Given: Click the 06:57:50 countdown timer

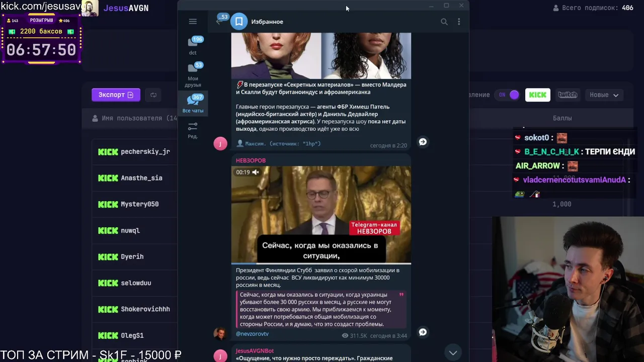Looking at the screenshot, I should (41, 50).
